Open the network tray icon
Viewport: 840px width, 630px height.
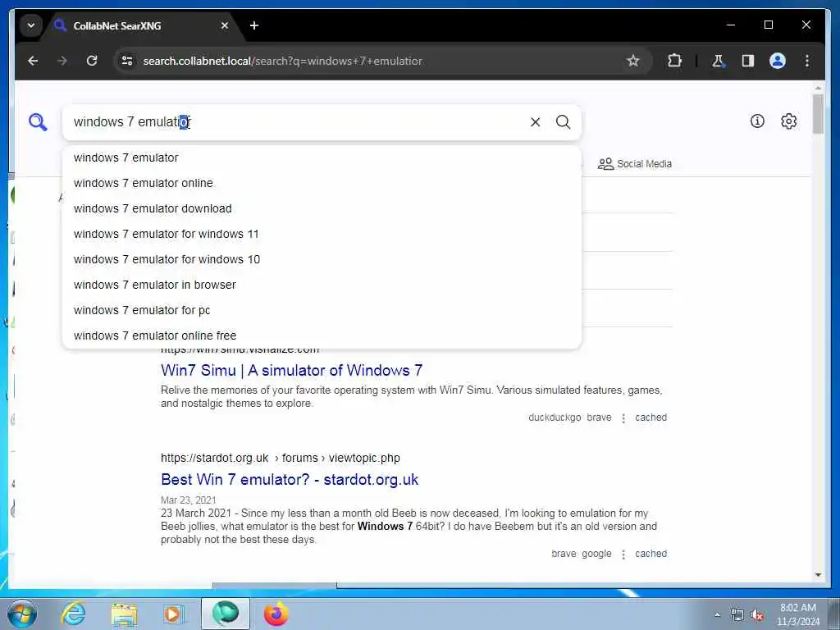(x=737, y=615)
